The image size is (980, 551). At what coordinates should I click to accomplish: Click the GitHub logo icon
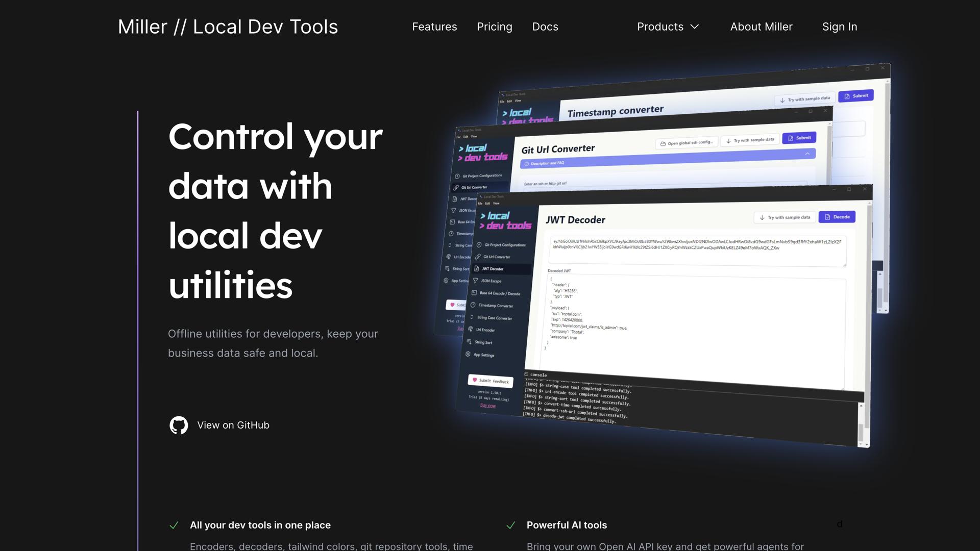[179, 425]
